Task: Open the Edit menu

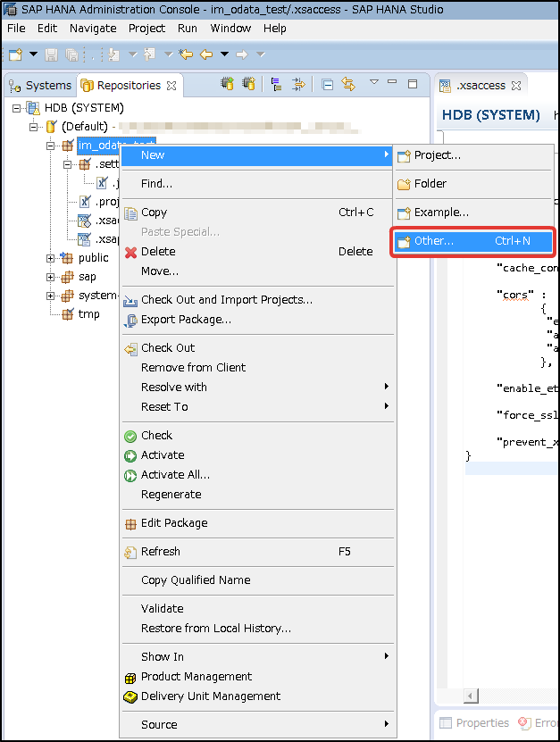Action: pyautogui.click(x=47, y=29)
